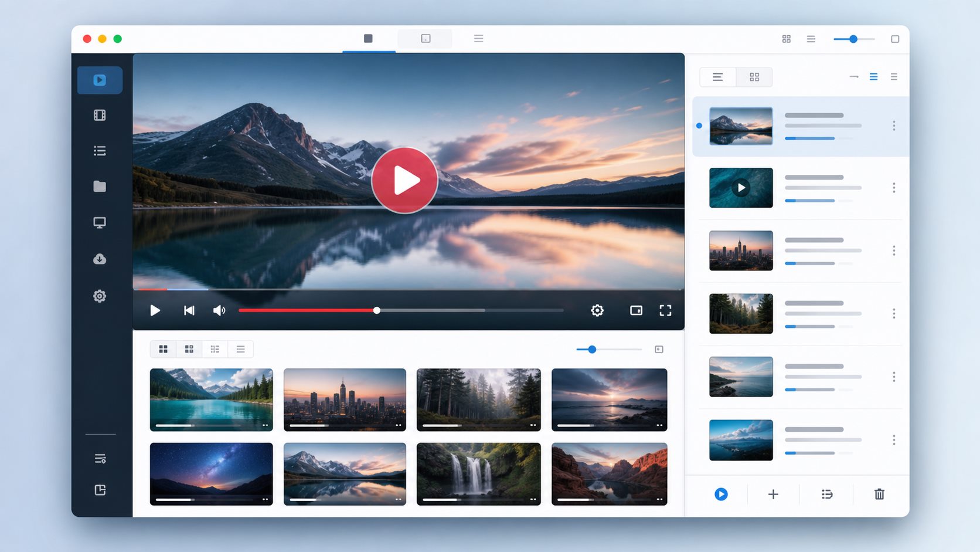Adjust the blue zoom slider in title bar

point(854,39)
